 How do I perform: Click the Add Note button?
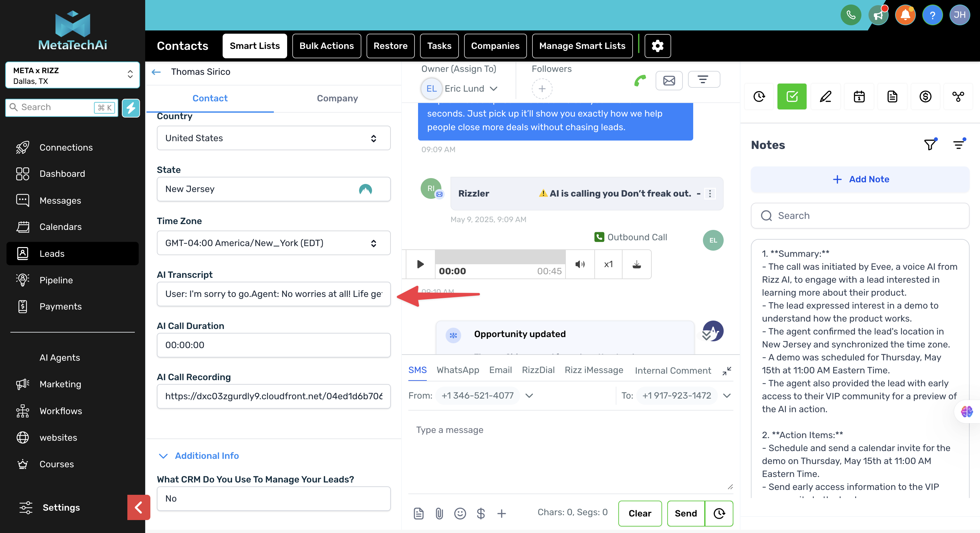(x=860, y=179)
